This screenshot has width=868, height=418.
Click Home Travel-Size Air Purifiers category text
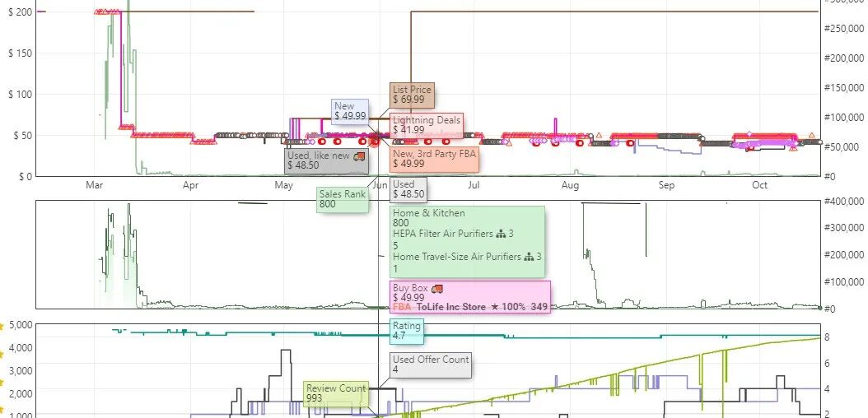(x=457, y=257)
